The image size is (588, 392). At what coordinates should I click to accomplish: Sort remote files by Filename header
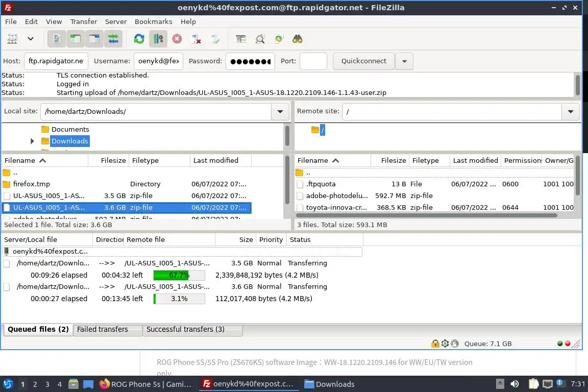333,161
